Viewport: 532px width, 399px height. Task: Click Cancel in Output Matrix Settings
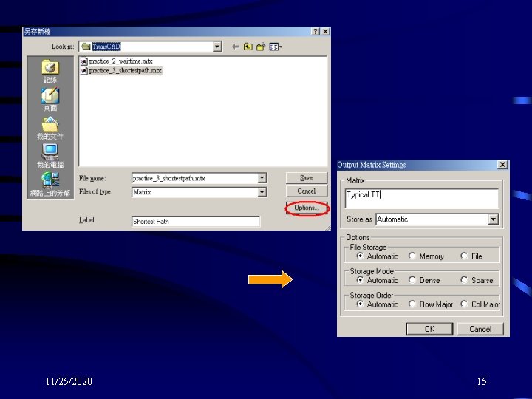480,329
